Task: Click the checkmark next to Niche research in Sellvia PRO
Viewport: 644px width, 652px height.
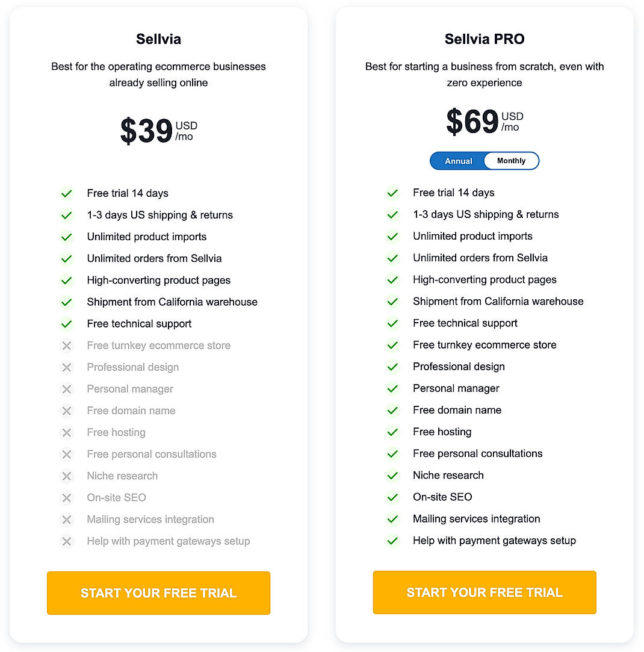Action: pyautogui.click(x=393, y=475)
